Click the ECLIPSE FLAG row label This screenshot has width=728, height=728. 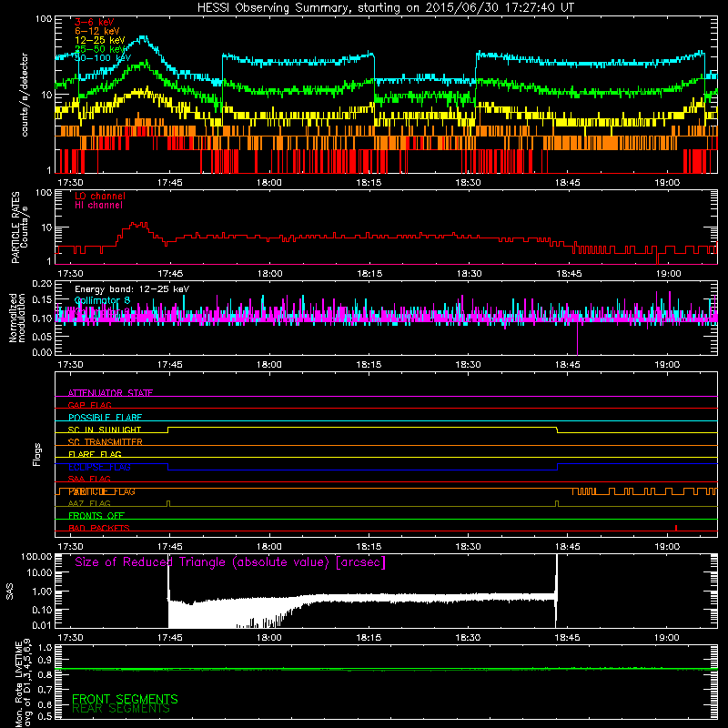(x=99, y=467)
